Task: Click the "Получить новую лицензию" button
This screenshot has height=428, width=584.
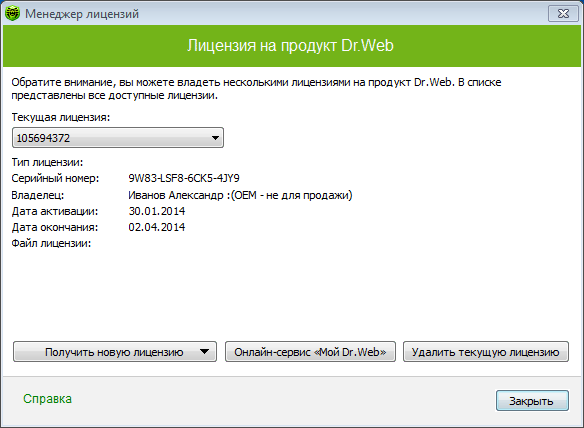Action: [x=114, y=352]
